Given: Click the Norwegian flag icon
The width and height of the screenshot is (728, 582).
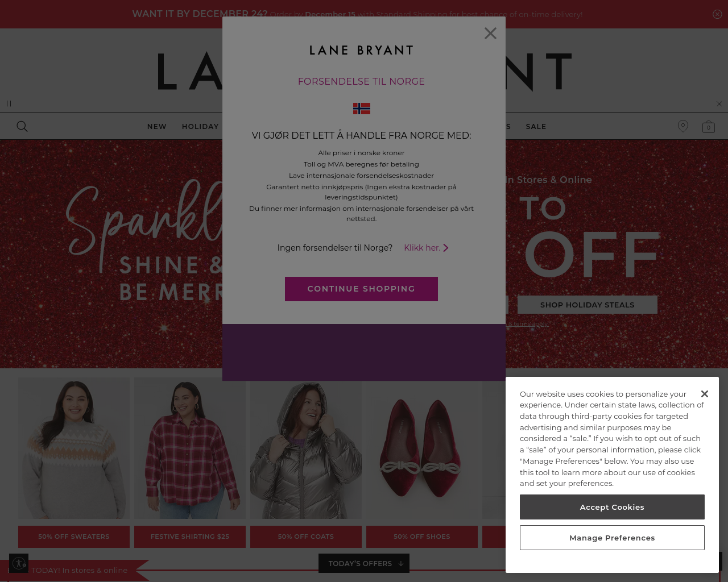Looking at the screenshot, I should click(361, 109).
